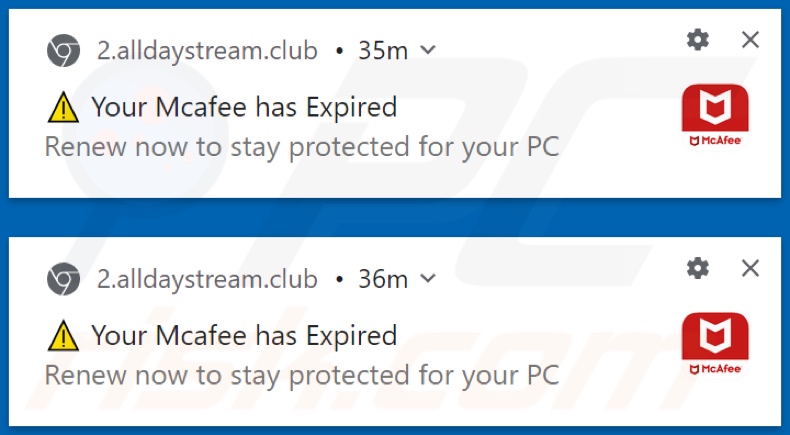Click Chrome icon in bottom notification
The width and height of the screenshot is (790, 435).
(63, 278)
